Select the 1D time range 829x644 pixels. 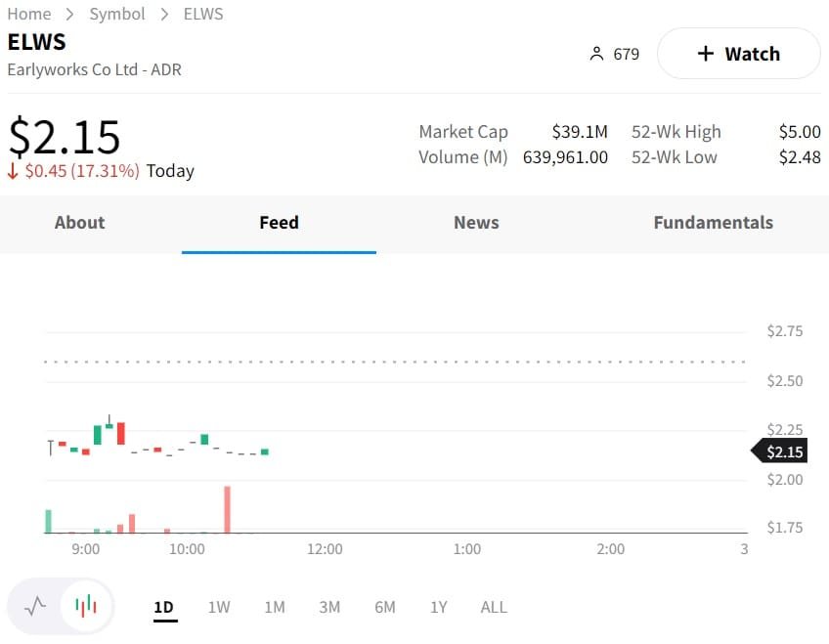(x=164, y=607)
